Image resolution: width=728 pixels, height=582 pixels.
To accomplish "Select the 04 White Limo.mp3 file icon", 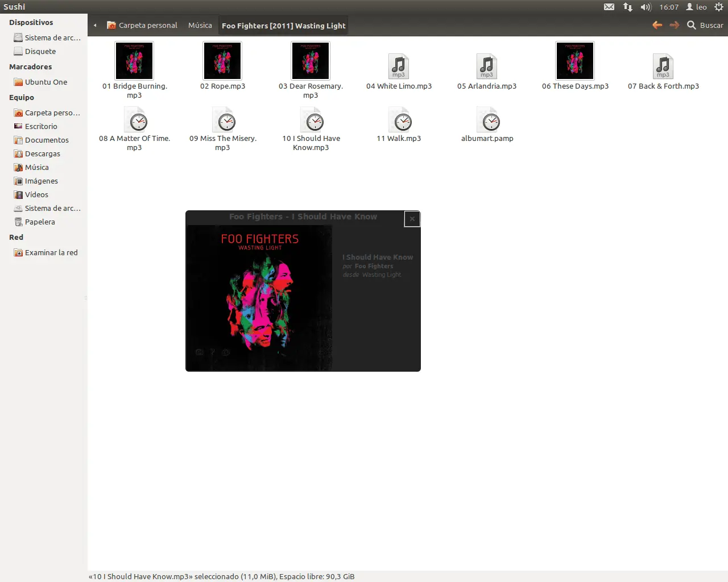I will (399, 66).
